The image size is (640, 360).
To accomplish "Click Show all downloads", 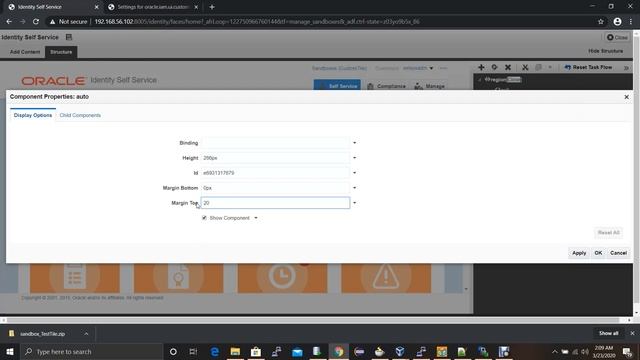I will coord(608,333).
